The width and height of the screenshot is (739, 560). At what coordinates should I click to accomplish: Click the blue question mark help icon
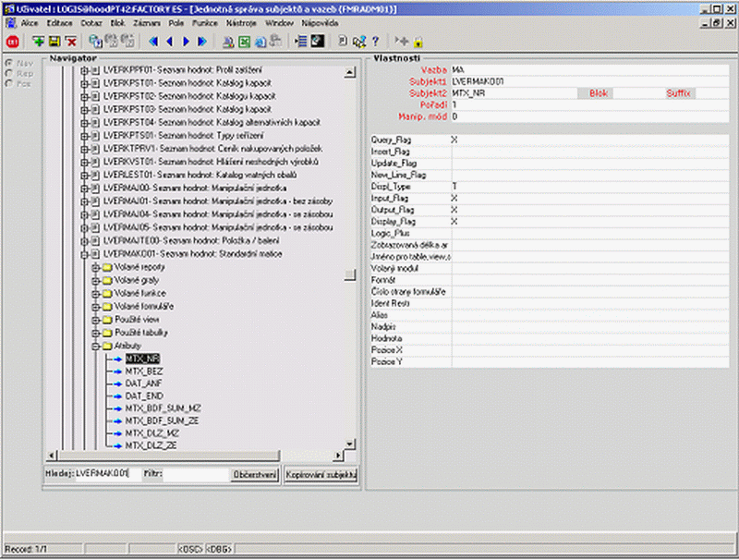376,42
